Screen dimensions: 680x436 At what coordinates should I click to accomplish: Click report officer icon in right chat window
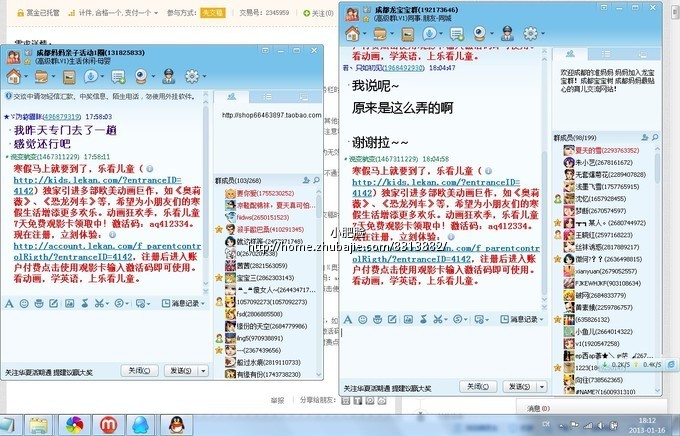[507, 33]
